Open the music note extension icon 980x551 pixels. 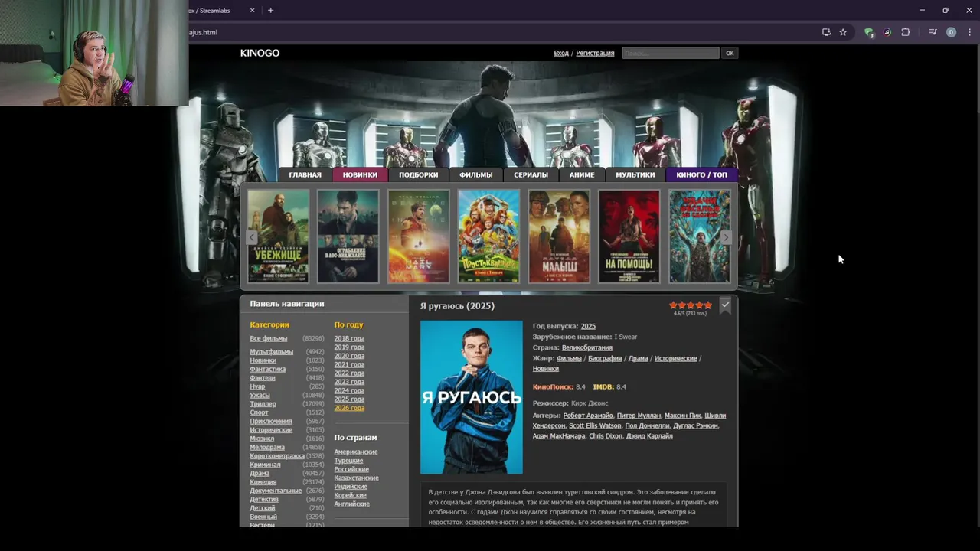(887, 32)
